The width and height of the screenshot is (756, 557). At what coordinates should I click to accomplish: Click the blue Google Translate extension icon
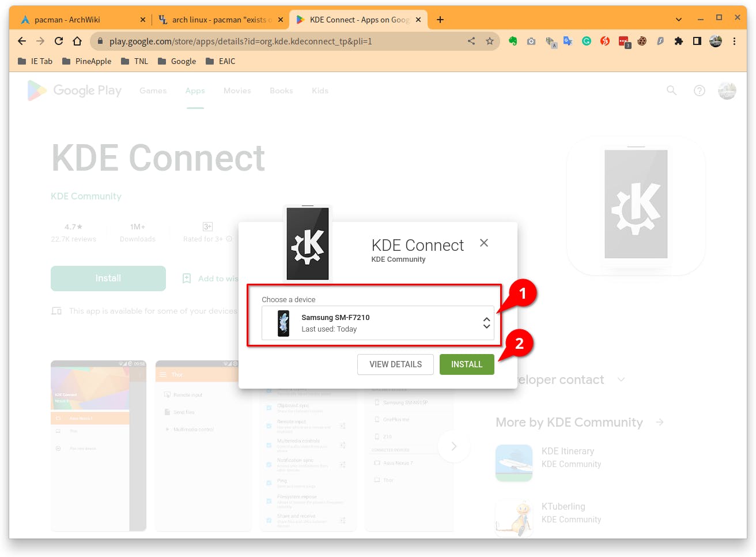coord(568,41)
